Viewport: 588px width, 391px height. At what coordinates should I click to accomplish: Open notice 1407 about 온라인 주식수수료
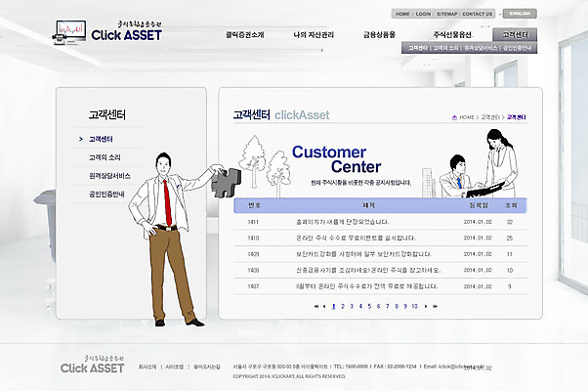(366, 286)
